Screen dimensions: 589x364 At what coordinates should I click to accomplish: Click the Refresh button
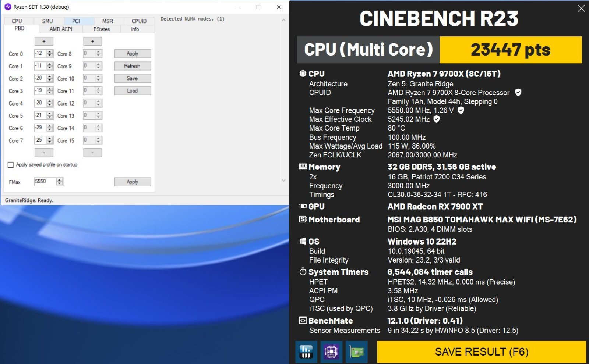coord(133,66)
